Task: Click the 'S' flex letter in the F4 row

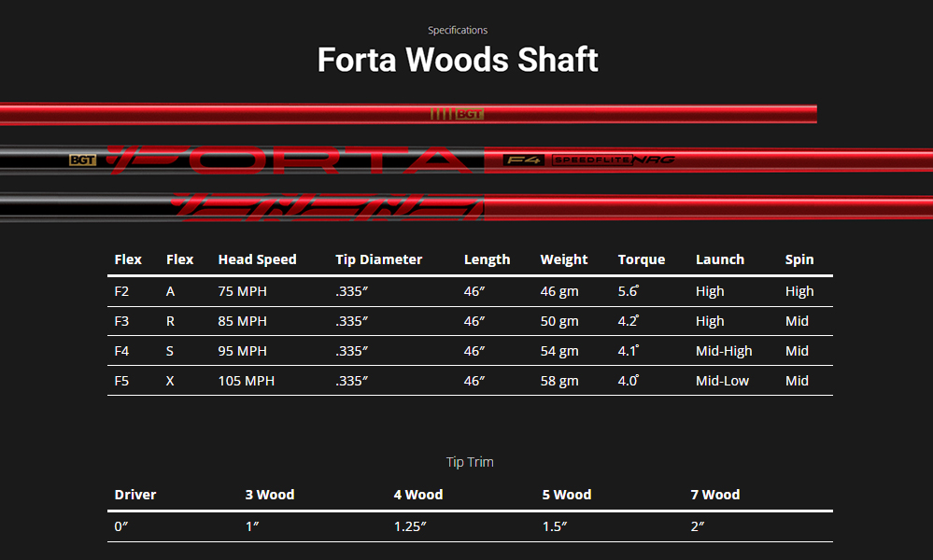Action: tap(170, 351)
